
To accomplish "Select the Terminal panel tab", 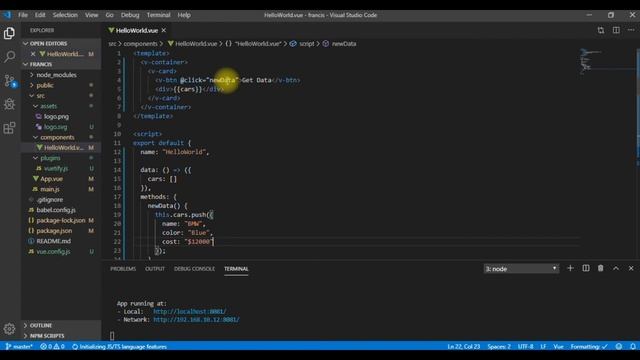I will pyautogui.click(x=236, y=269).
